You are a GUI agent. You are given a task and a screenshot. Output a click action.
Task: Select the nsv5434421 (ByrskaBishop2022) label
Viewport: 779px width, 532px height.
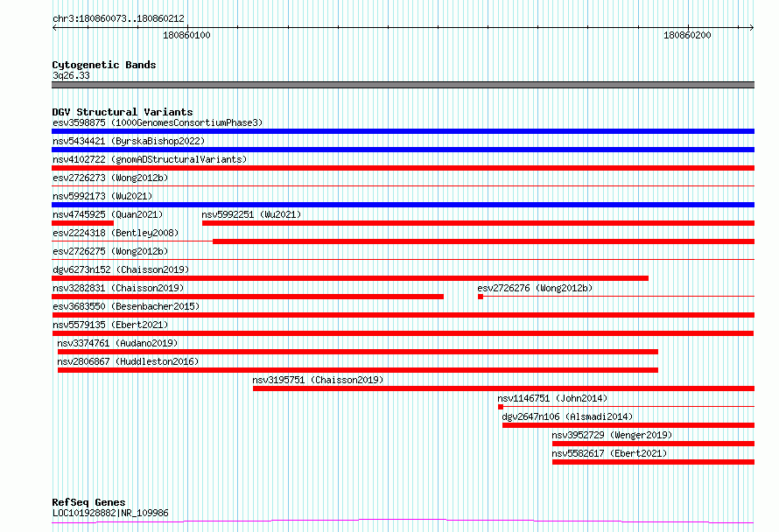129,141
